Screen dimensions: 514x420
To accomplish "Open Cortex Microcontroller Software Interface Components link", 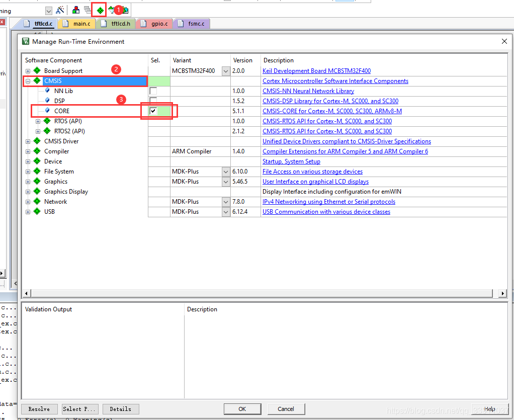I will click(x=335, y=81).
